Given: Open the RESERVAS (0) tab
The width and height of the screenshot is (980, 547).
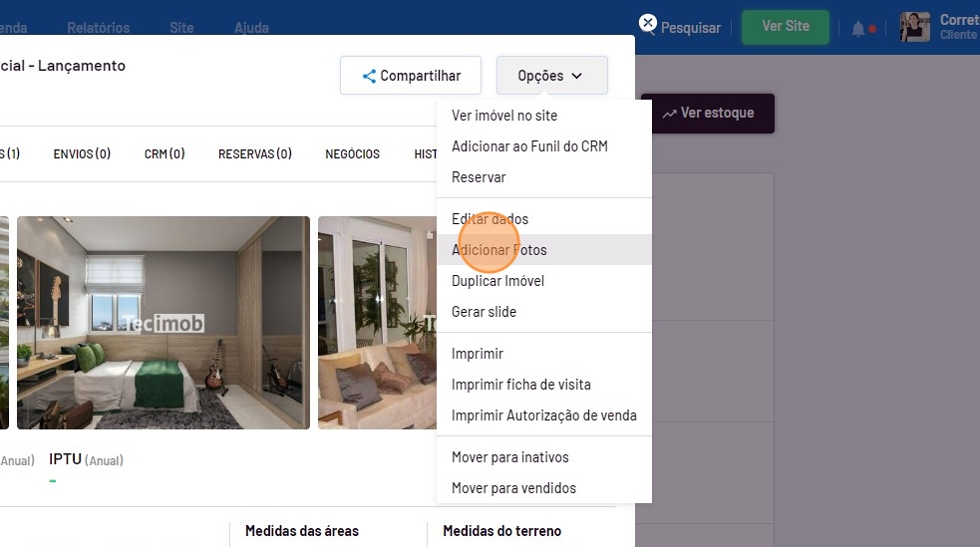Looking at the screenshot, I should click(254, 154).
